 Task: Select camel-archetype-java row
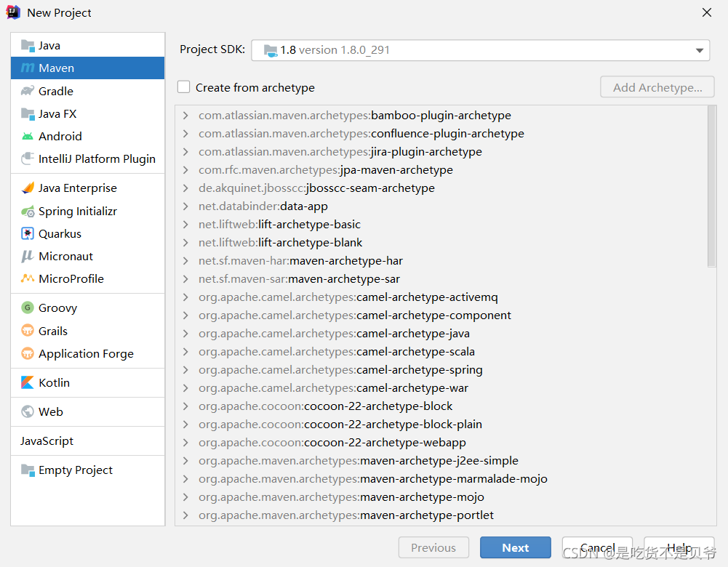tap(441, 334)
